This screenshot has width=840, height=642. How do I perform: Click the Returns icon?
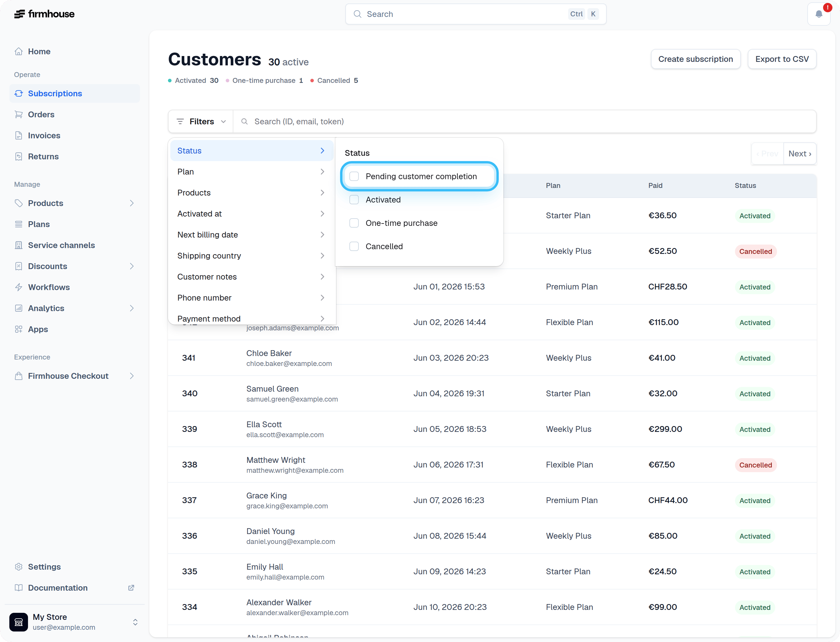point(18,156)
